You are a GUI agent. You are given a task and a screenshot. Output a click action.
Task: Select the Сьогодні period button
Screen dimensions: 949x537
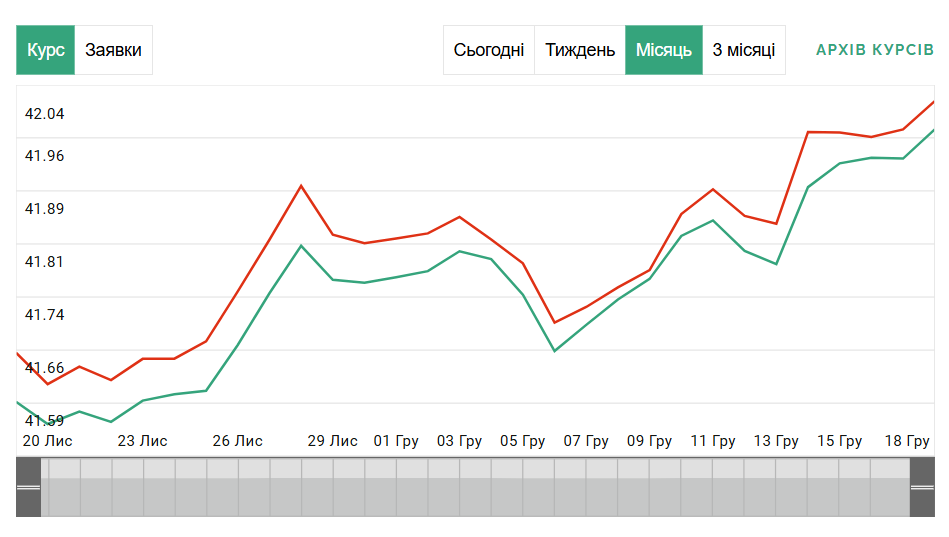pyautogui.click(x=488, y=50)
